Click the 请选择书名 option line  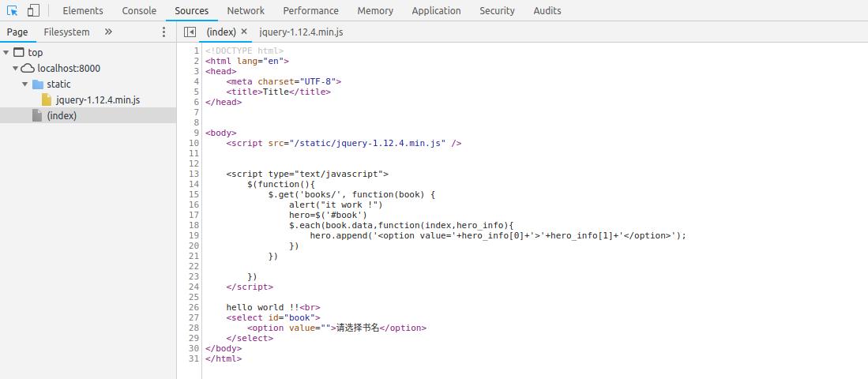[x=336, y=328]
